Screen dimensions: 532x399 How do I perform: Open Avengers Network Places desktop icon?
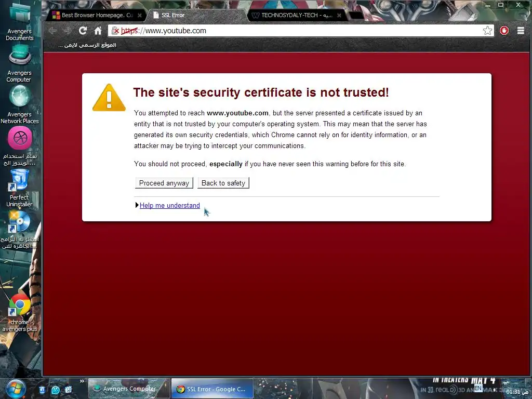(20, 105)
